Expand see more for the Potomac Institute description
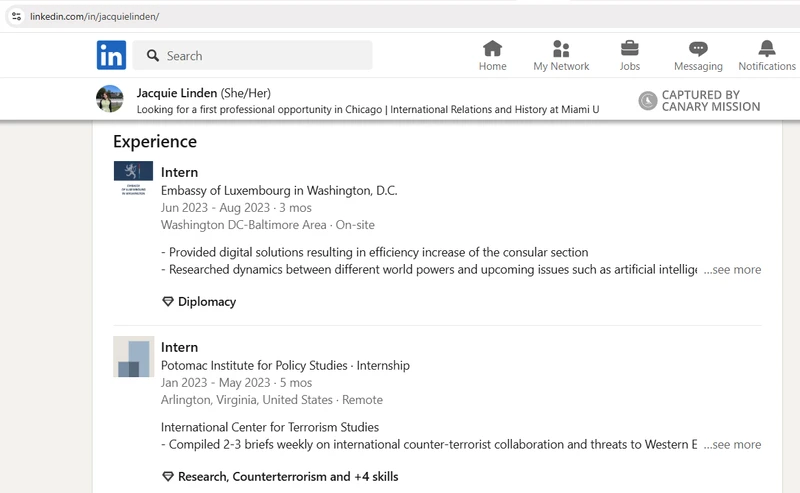 pos(732,445)
